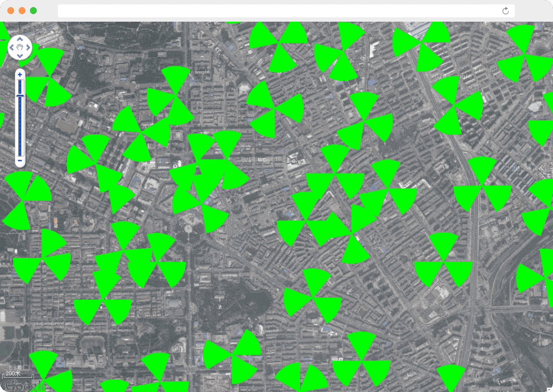
Task: Click the bottom of the zoom slider track
Action: [x=20, y=154]
